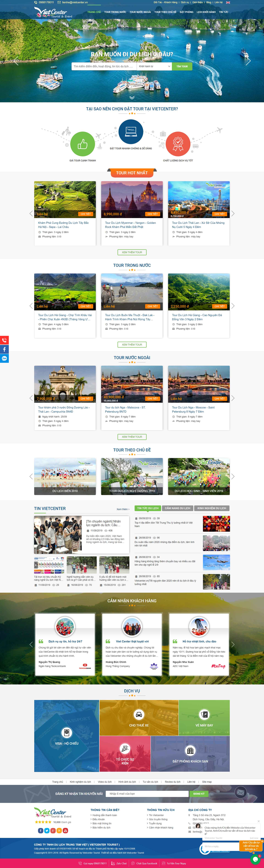Click the Facebook icon in left sidebar
264x868 pixels.
(4, 349)
